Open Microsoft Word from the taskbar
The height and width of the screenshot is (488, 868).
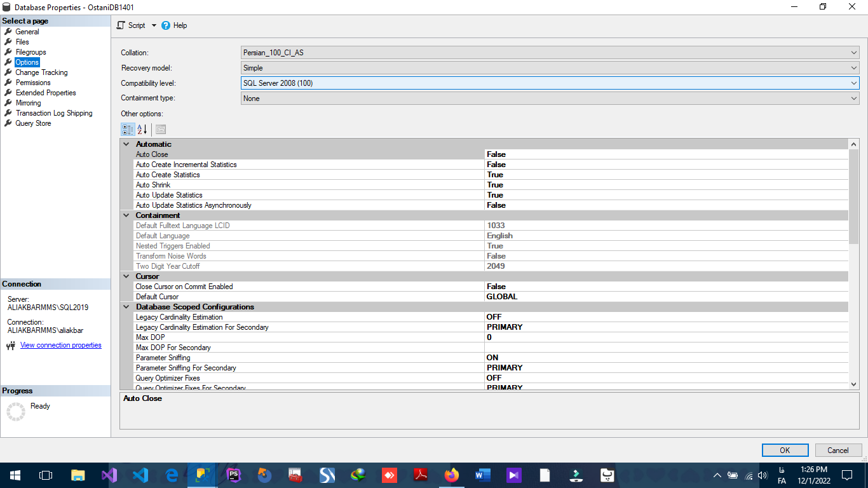click(x=483, y=475)
